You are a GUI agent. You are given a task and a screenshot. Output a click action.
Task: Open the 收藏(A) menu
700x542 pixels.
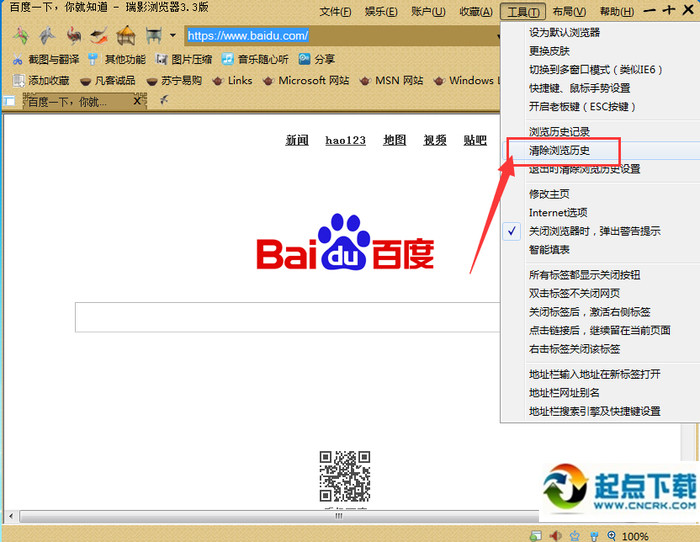coord(476,12)
